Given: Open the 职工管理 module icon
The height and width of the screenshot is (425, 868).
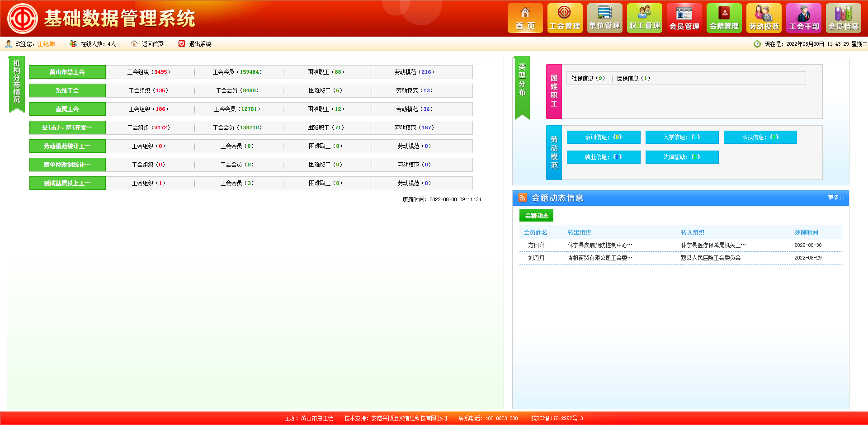Looking at the screenshot, I should tap(644, 19).
